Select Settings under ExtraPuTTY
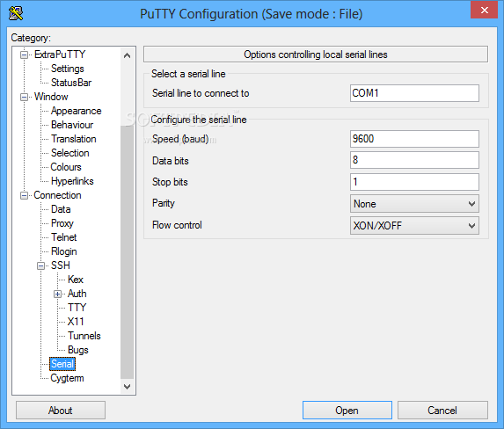The height and width of the screenshot is (429, 504). tap(68, 69)
